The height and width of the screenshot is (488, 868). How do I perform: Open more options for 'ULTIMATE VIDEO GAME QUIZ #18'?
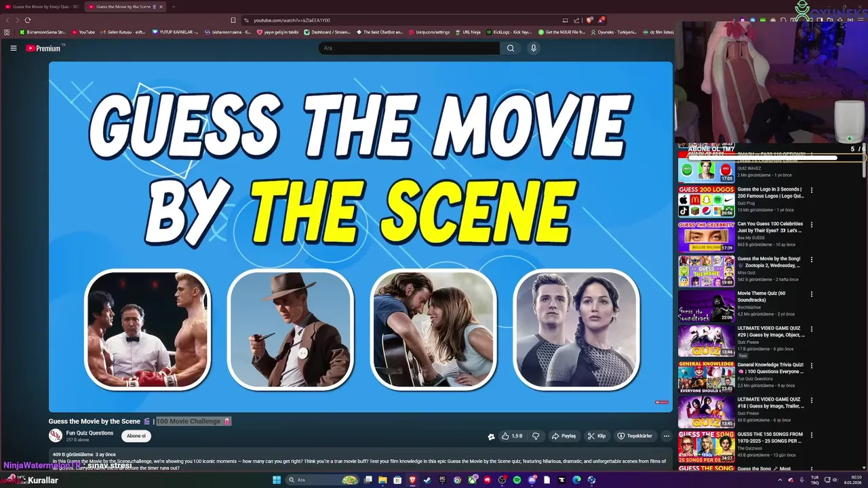click(x=812, y=399)
